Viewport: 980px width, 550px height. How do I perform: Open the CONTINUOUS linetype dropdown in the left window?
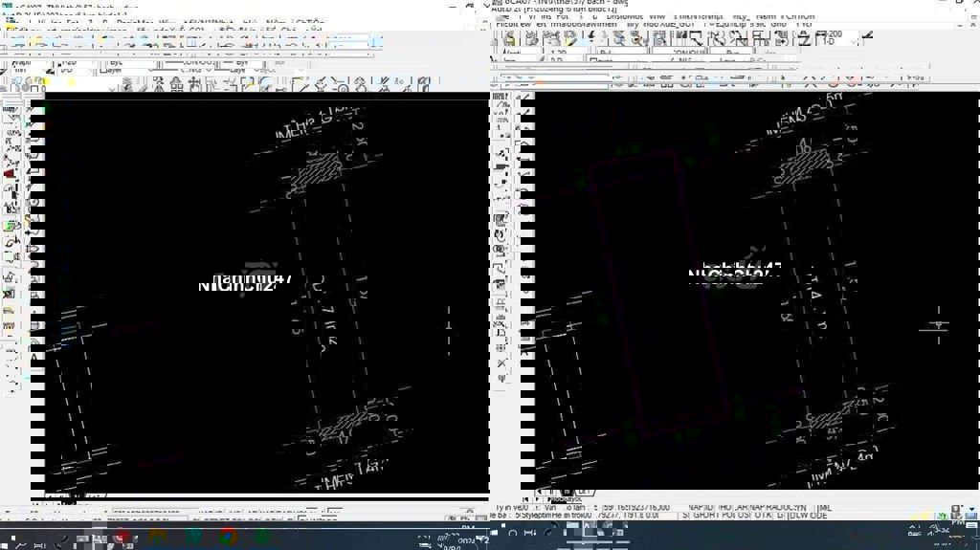coord(196,62)
